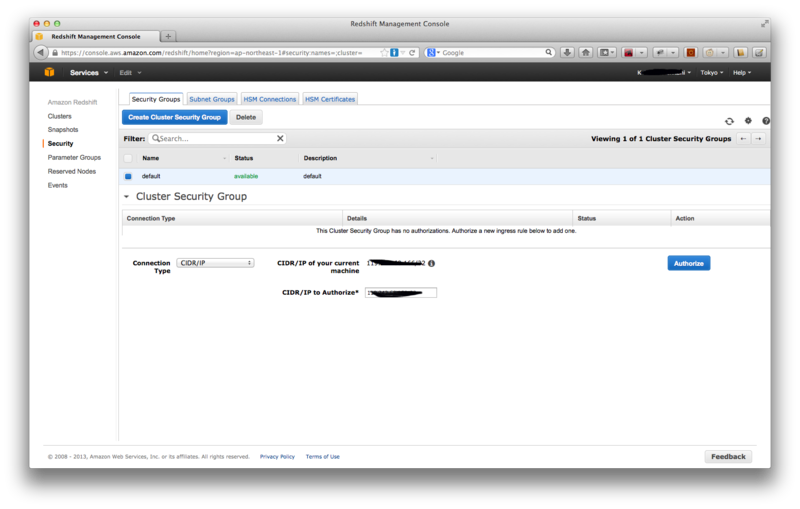The width and height of the screenshot is (800, 509).
Task: Bookmark page with the star icon
Action: coord(384,53)
